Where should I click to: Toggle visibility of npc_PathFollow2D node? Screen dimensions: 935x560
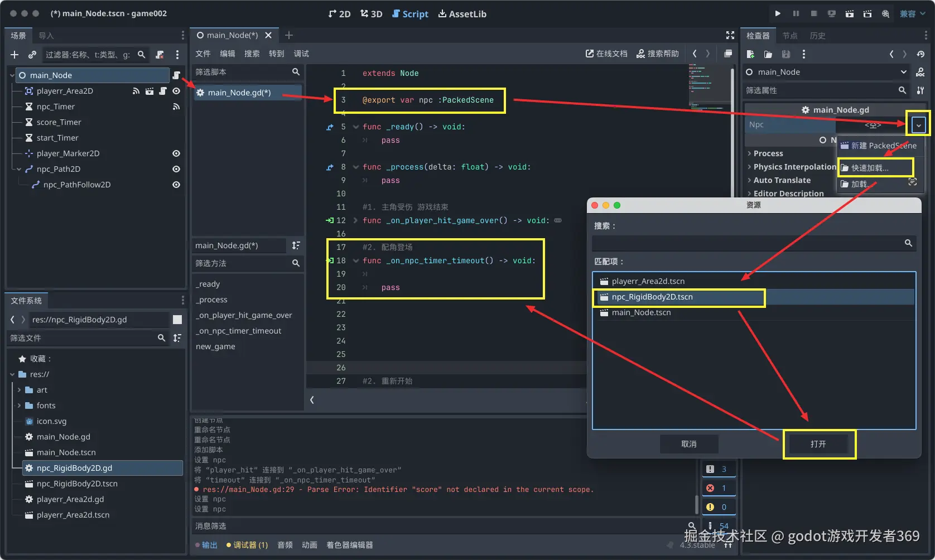coord(176,185)
